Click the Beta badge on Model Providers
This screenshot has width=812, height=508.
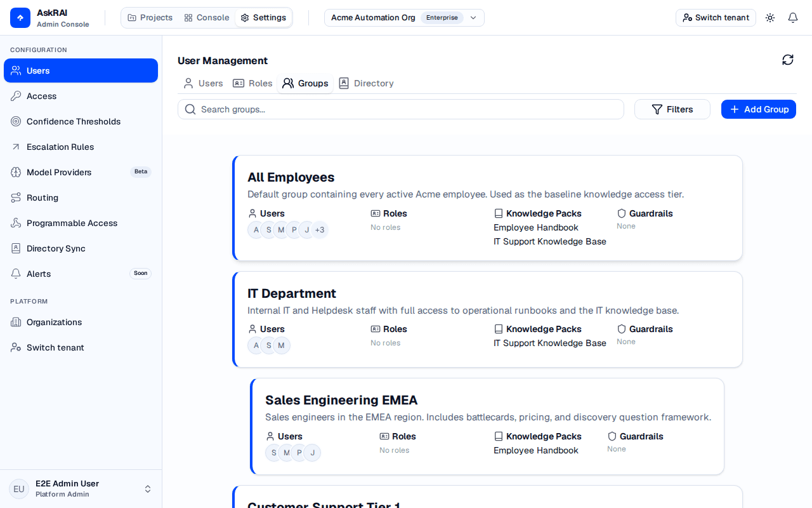141,171
